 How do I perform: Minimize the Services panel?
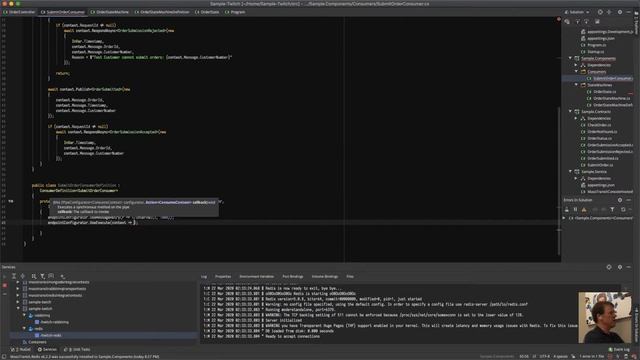tap(629, 267)
